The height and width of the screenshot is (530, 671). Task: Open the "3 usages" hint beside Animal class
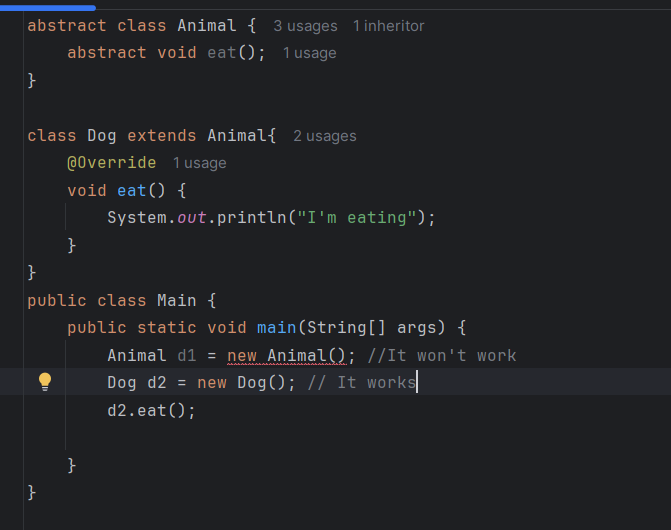[306, 26]
